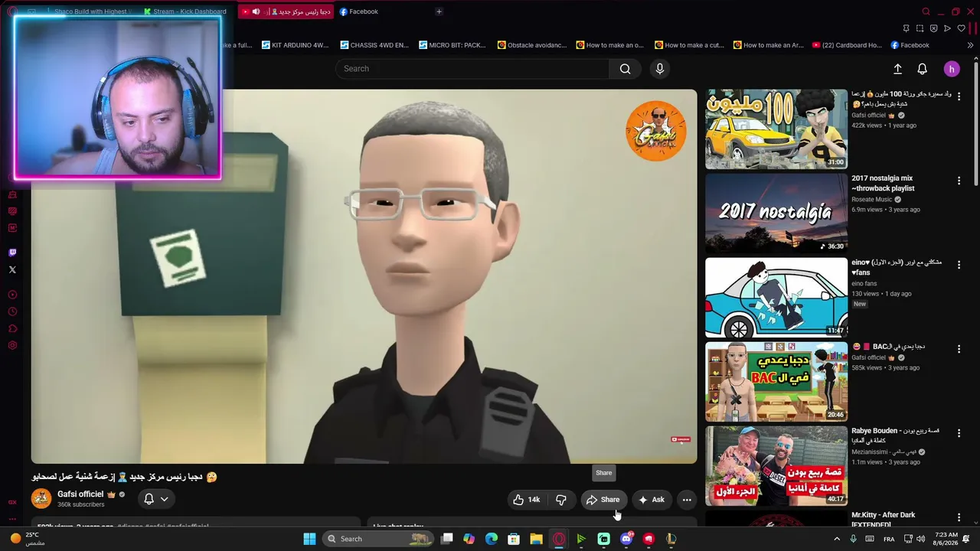The image size is (980, 551).
Task: Open the League of Legends taskbar icon
Action: coord(671,539)
